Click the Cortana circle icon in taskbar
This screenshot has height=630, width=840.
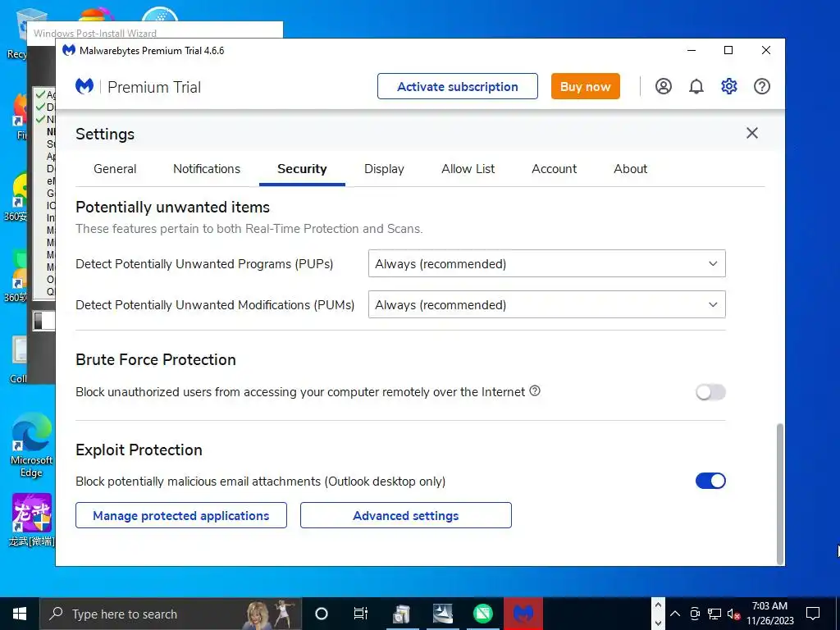coord(322,614)
